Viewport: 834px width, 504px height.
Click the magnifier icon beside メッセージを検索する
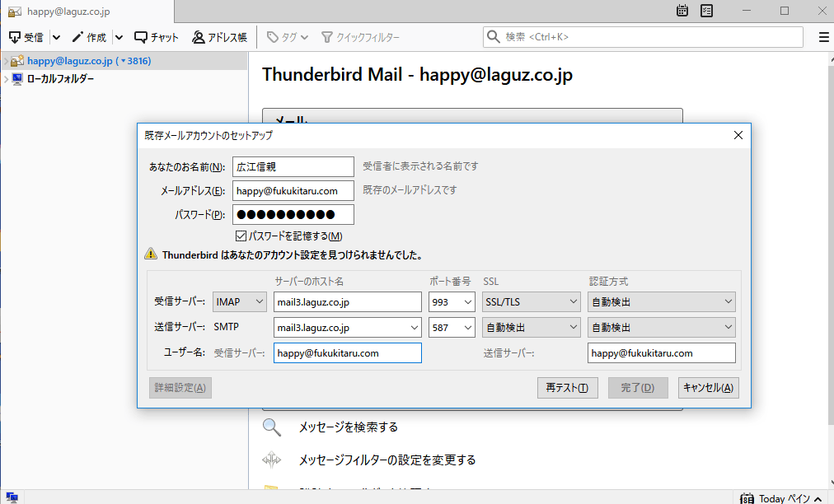point(272,427)
